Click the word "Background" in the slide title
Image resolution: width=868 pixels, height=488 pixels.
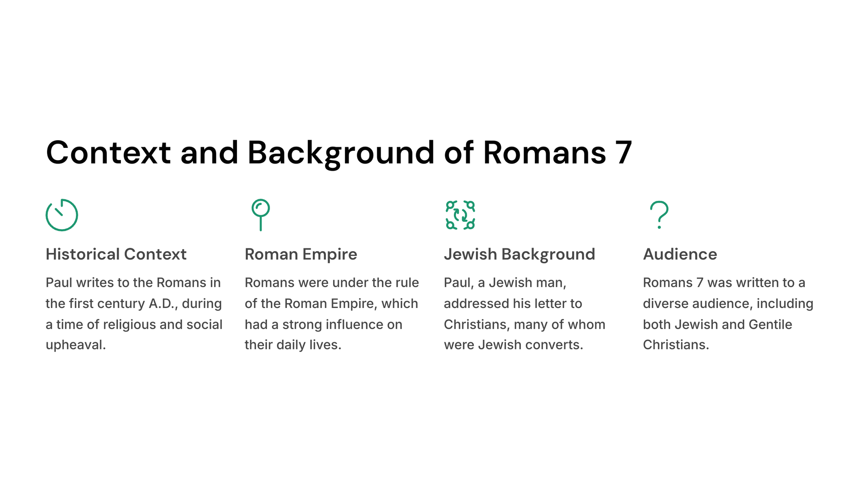(341, 152)
